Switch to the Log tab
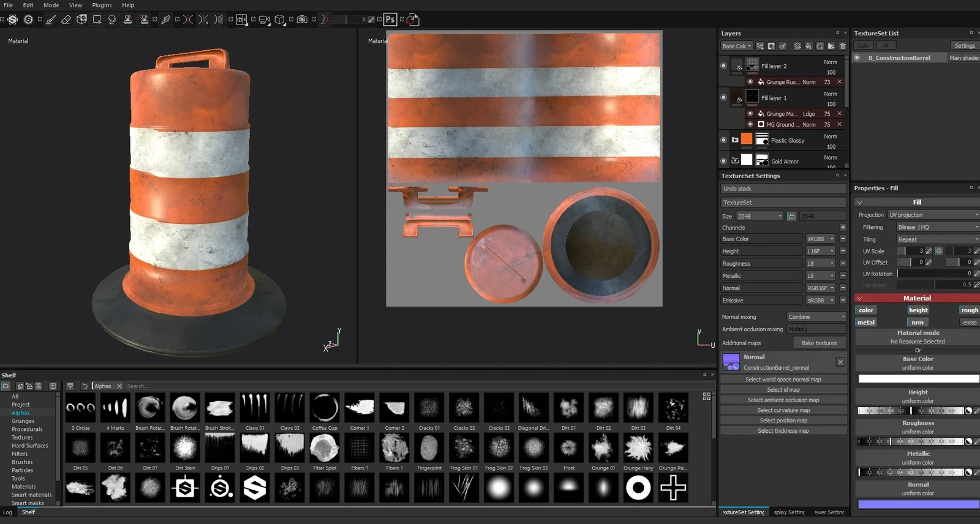Screen dimensions: 980x524 [7, 512]
